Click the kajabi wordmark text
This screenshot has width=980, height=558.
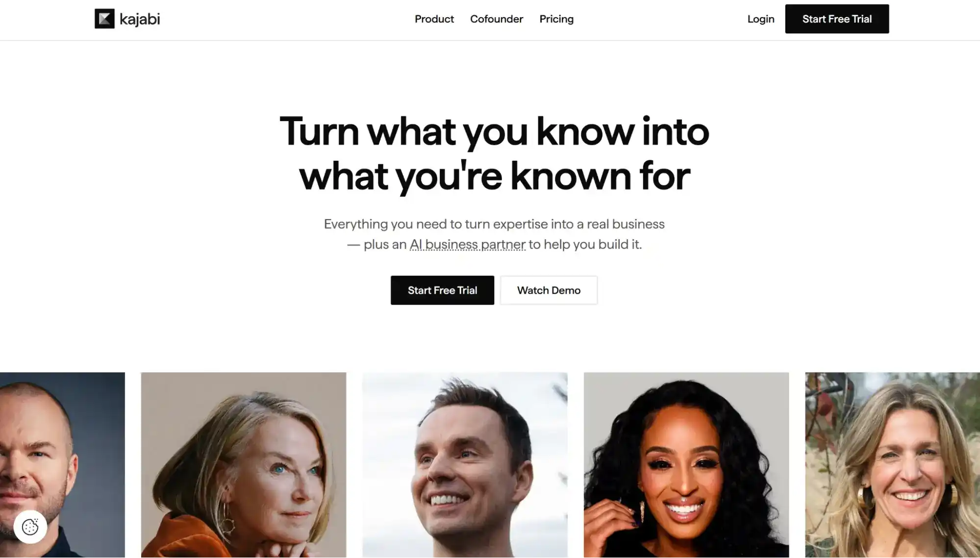(140, 19)
